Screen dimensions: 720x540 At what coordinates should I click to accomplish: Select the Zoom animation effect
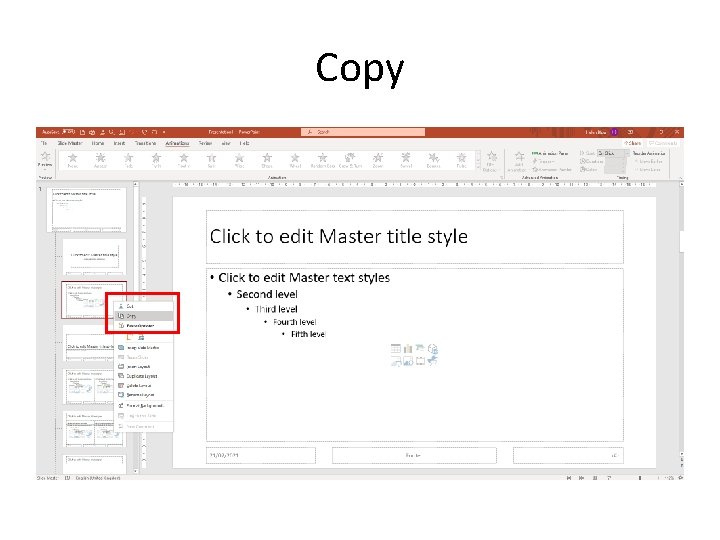tap(378, 160)
